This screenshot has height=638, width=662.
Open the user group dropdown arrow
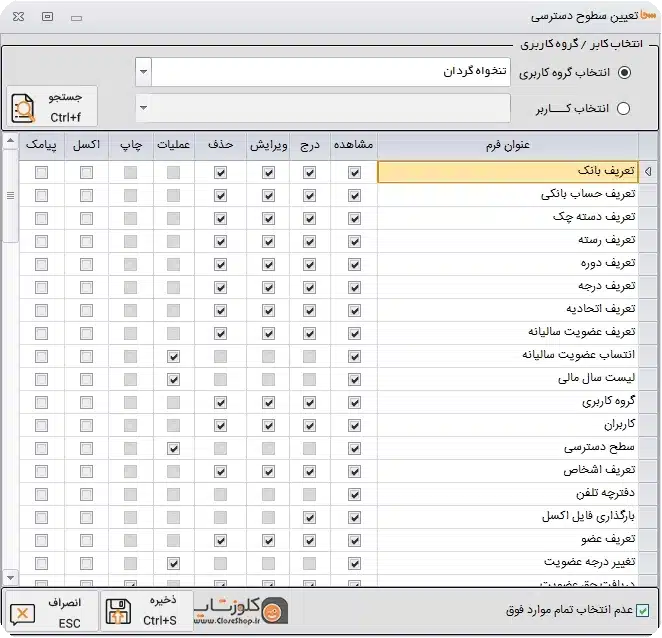click(144, 72)
